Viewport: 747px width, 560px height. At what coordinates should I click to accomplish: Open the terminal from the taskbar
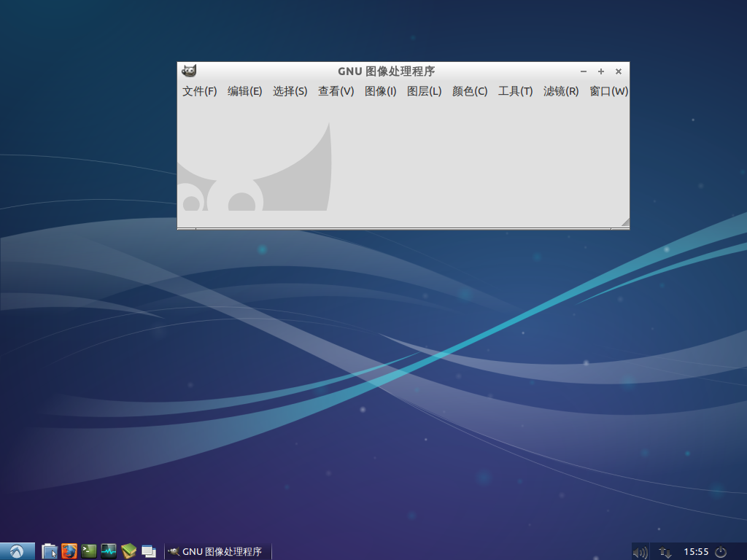click(88, 551)
